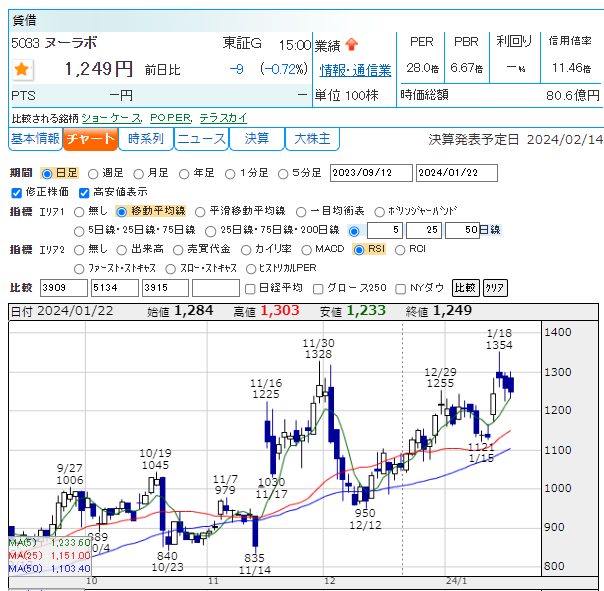Click the comparison code field 3915

point(165,288)
